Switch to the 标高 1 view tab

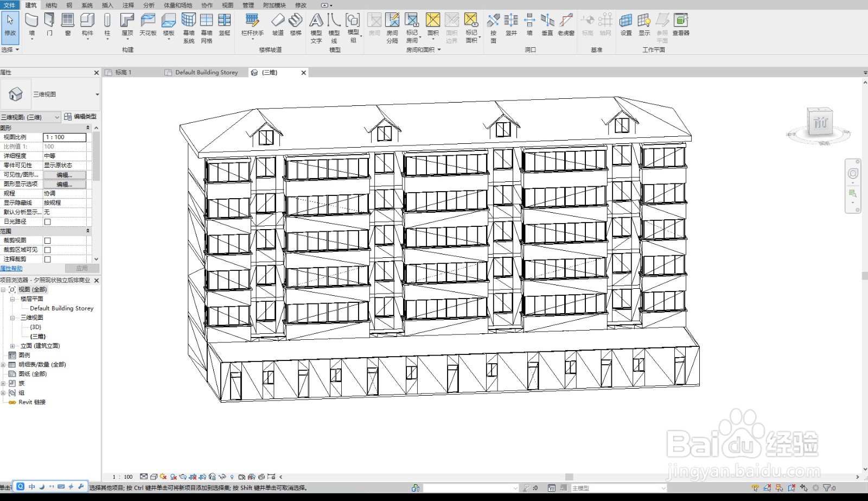pyautogui.click(x=123, y=72)
